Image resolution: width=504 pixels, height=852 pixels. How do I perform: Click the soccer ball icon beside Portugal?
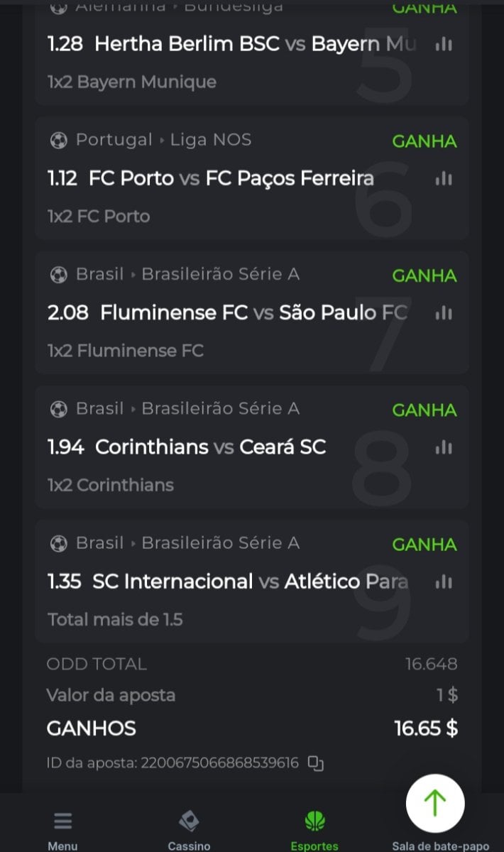pyautogui.click(x=59, y=141)
